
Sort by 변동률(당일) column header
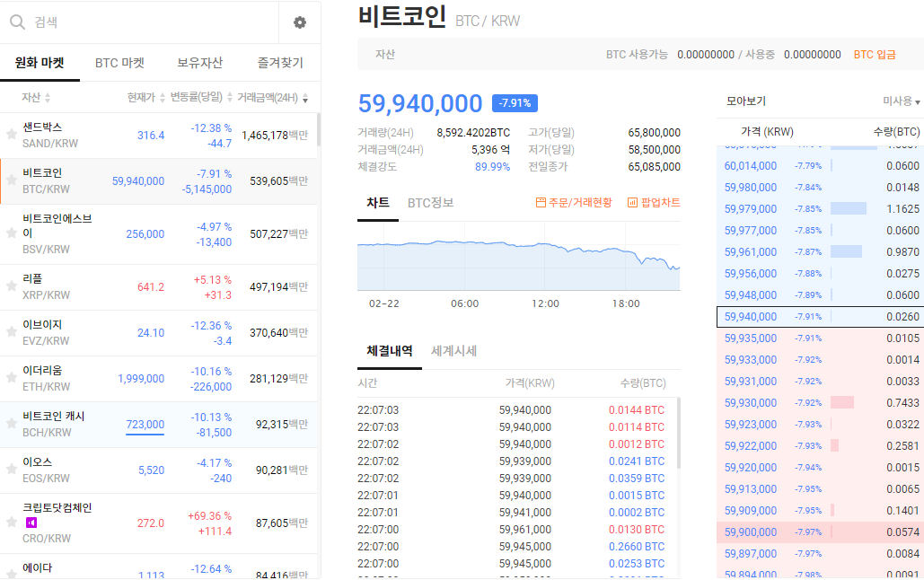(201, 97)
